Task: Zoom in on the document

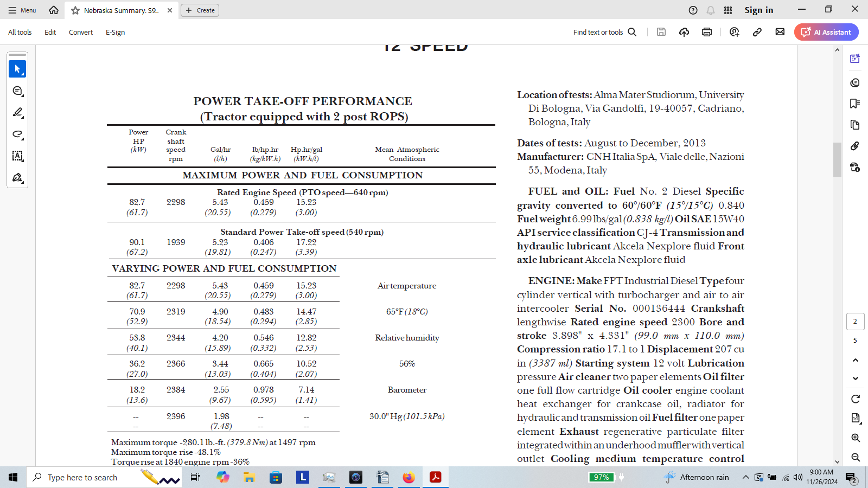Action: pyautogui.click(x=856, y=438)
